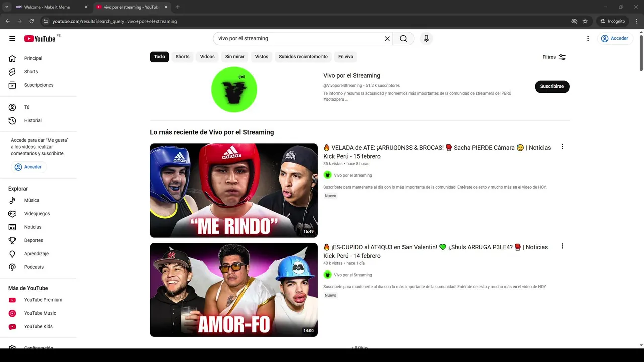Click channel name under the ES-CUPIDO video
The image size is (644, 362).
pyautogui.click(x=353, y=275)
